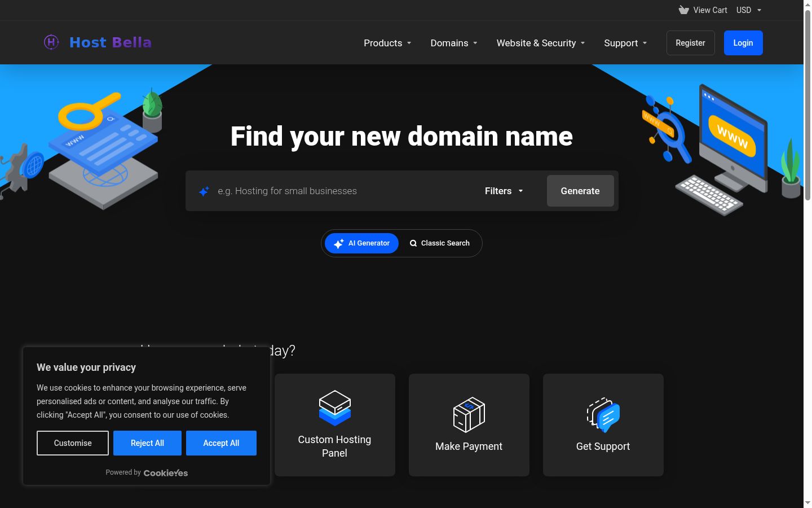Viewport: 812px width, 508px height.
Task: Open the Make Payment card
Action: pos(469,425)
